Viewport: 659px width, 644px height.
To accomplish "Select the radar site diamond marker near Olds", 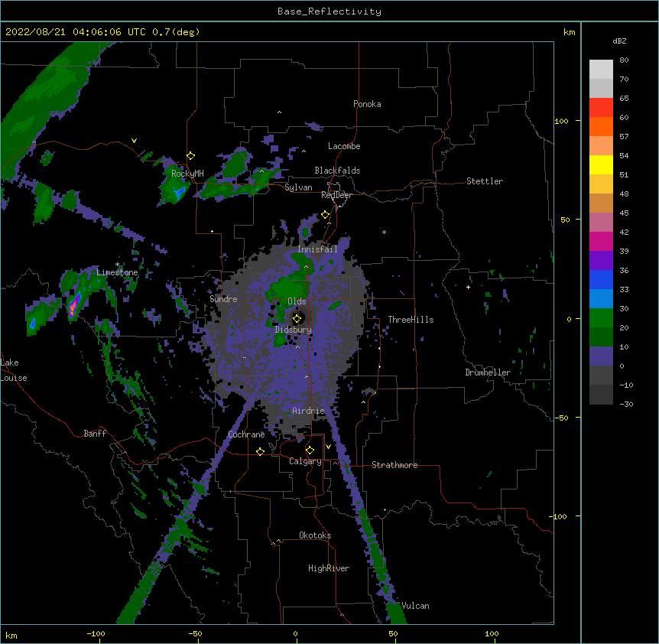I will [297, 318].
